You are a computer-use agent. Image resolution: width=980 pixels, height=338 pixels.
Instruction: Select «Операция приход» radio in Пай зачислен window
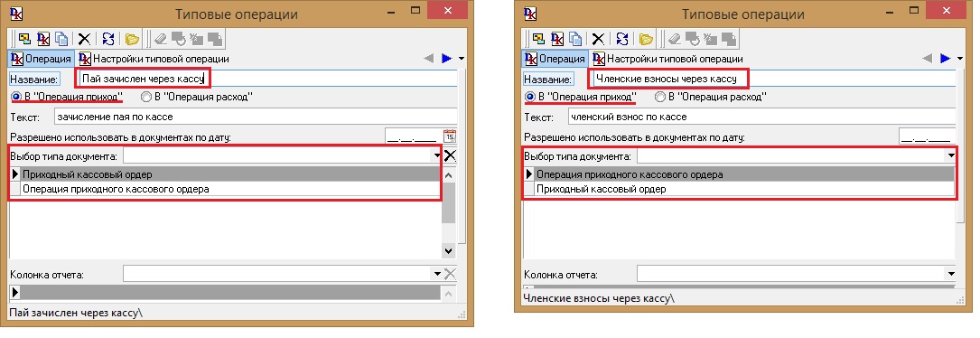click(17, 97)
